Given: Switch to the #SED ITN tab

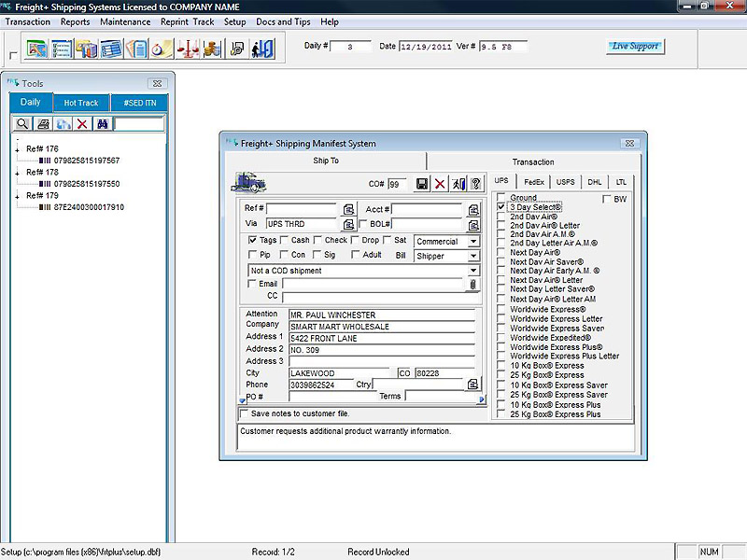Looking at the screenshot, I should (x=139, y=103).
